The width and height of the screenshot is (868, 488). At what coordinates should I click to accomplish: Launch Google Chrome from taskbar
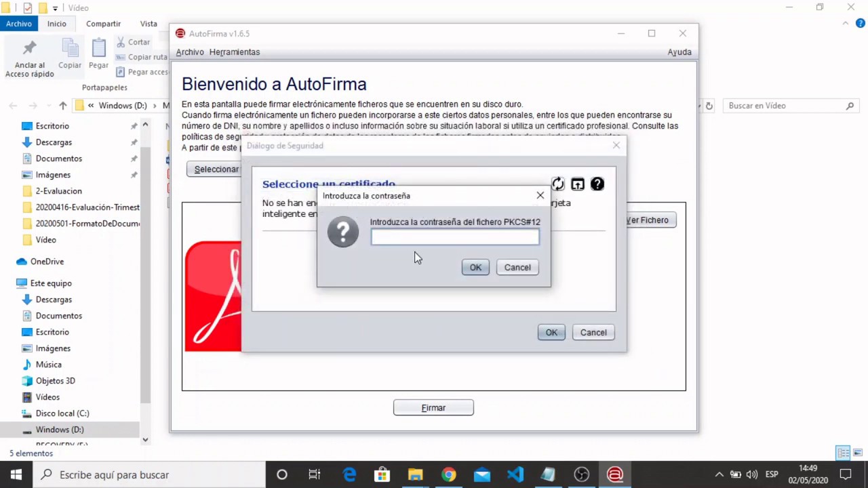click(x=448, y=474)
